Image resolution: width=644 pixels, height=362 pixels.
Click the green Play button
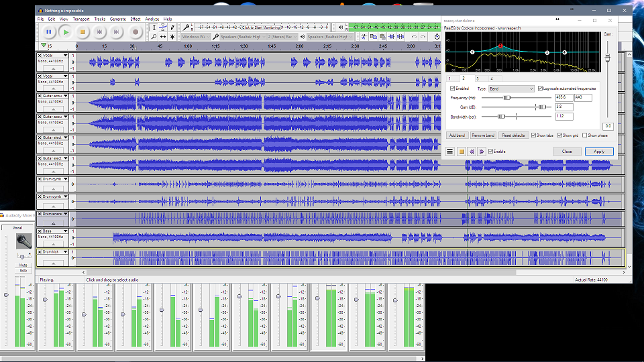(66, 32)
